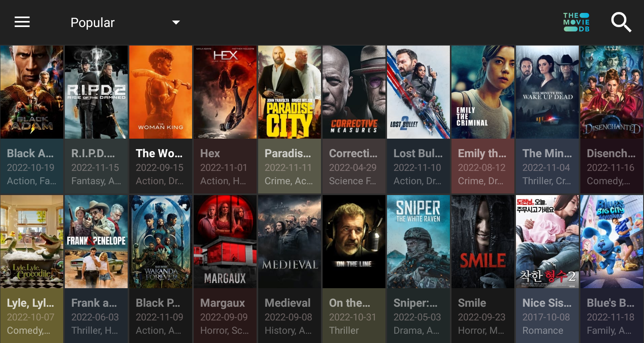Image resolution: width=644 pixels, height=343 pixels.
Task: Click release date 2022-11-15
Action: 95,168
